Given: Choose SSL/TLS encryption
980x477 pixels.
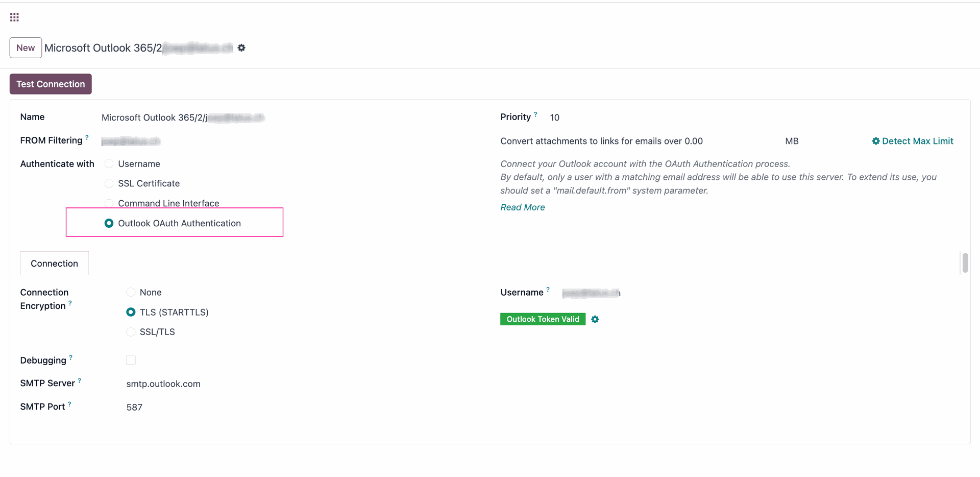Looking at the screenshot, I should pyautogui.click(x=131, y=332).
